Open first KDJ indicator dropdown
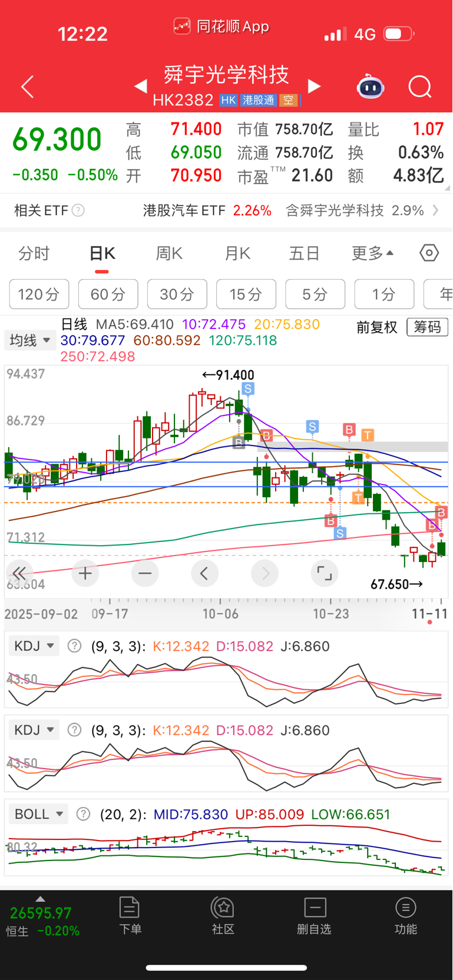453x980 pixels. [34, 646]
